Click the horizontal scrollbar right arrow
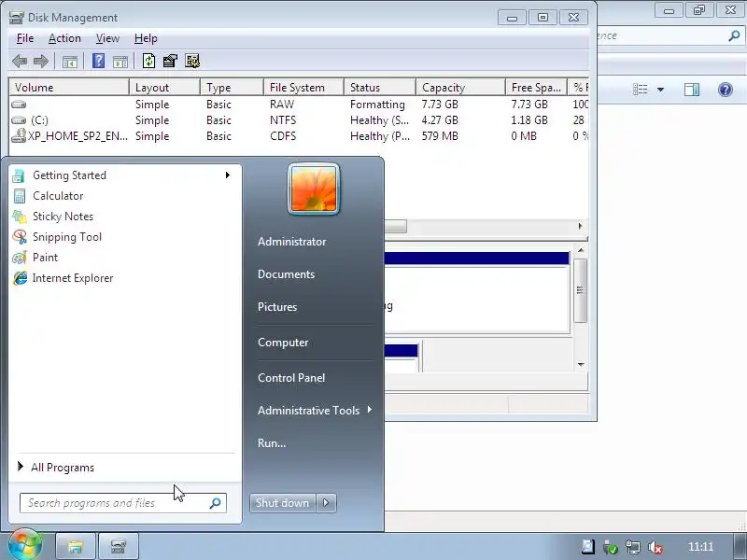 coord(580,226)
